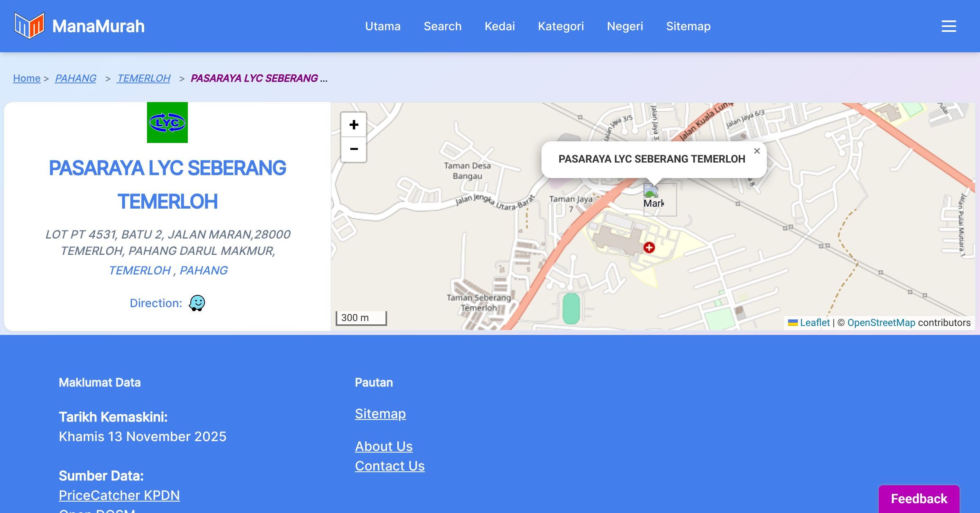
Task: Click the Contact Us footer link
Action: tap(390, 466)
